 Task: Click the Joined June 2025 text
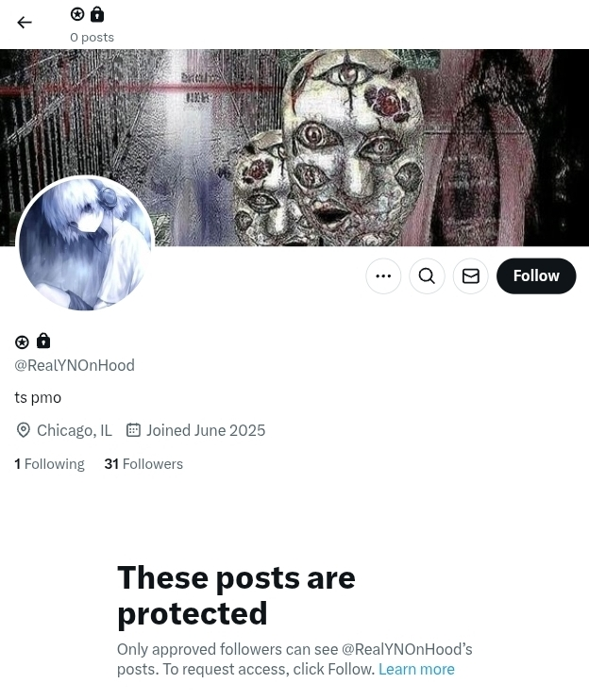point(206,430)
